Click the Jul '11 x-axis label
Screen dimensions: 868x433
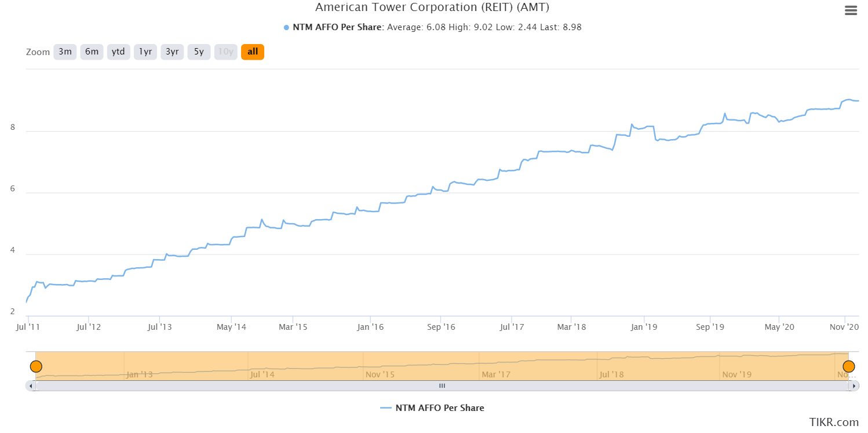point(28,327)
